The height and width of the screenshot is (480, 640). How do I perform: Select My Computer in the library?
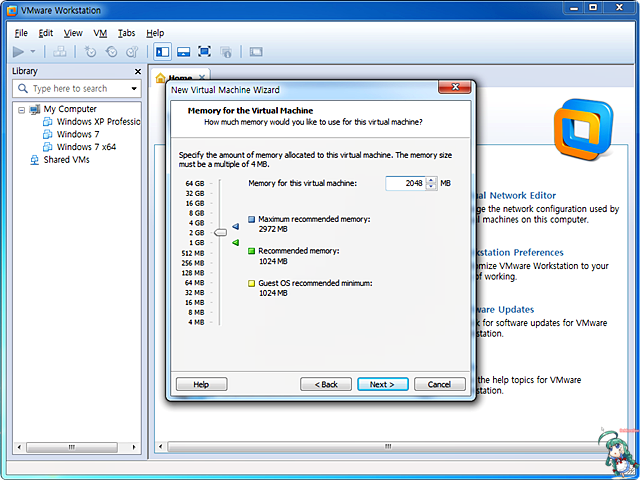point(70,109)
